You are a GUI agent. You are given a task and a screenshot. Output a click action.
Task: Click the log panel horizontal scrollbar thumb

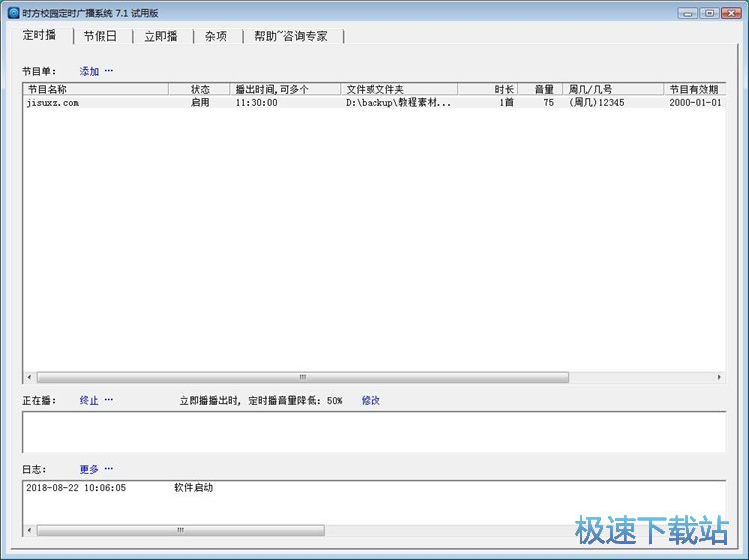click(181, 530)
